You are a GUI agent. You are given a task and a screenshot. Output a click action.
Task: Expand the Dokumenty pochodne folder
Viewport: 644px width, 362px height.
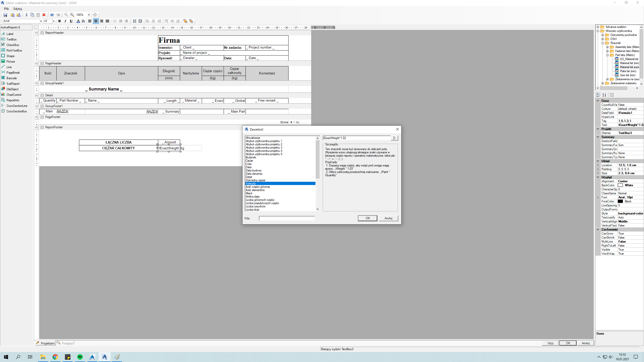603,35
